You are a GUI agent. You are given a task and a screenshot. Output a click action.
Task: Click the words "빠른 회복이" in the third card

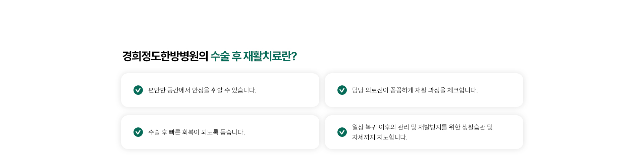[184, 132]
